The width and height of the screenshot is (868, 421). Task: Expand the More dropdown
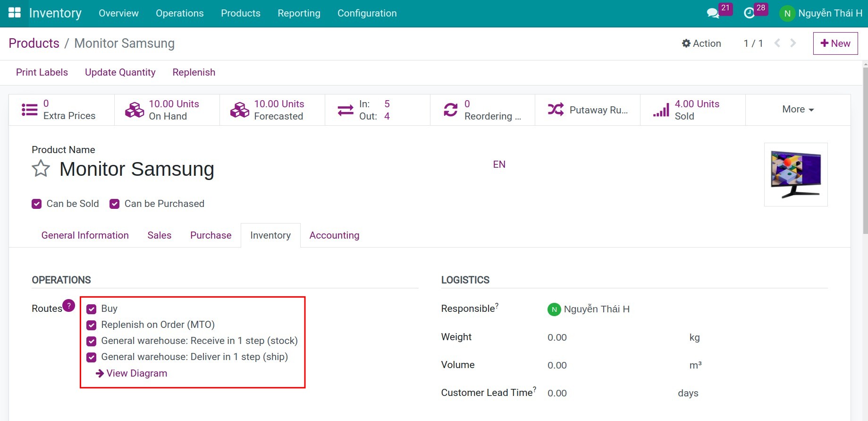click(x=798, y=110)
